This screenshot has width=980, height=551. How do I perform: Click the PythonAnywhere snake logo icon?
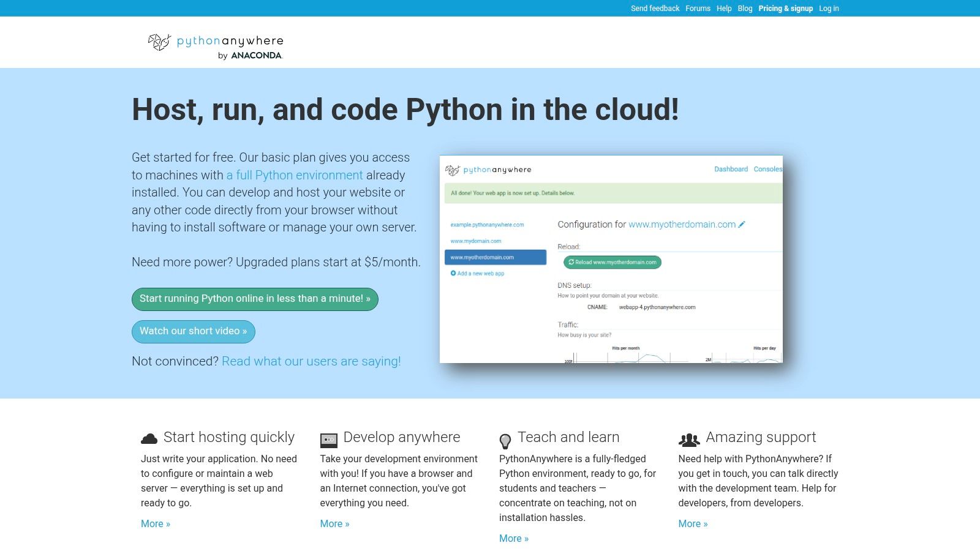click(159, 42)
